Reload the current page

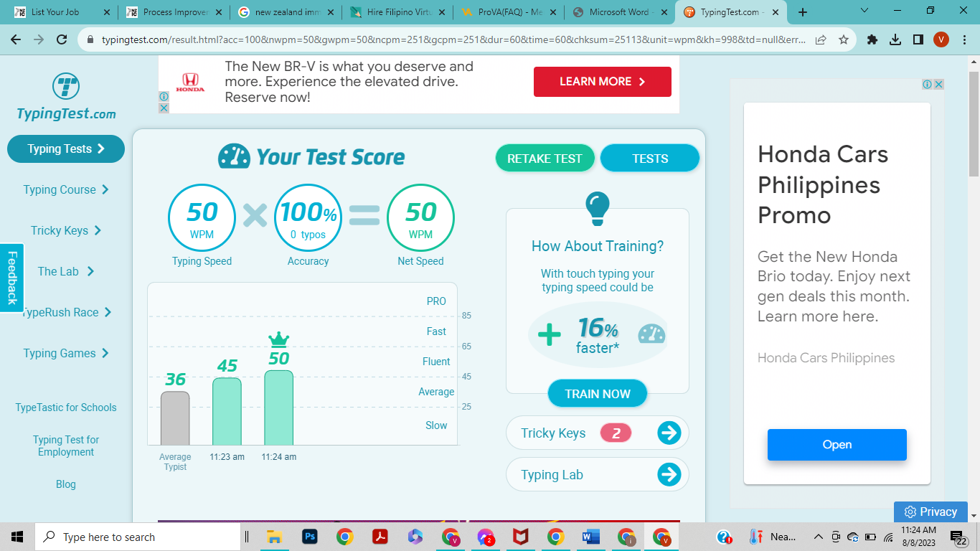pyautogui.click(x=62, y=40)
